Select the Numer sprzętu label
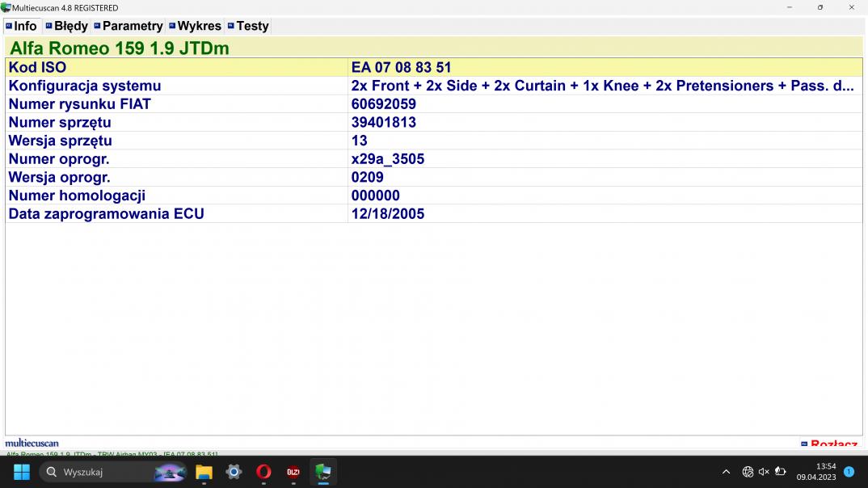The width and height of the screenshot is (868, 488). pyautogui.click(x=60, y=122)
